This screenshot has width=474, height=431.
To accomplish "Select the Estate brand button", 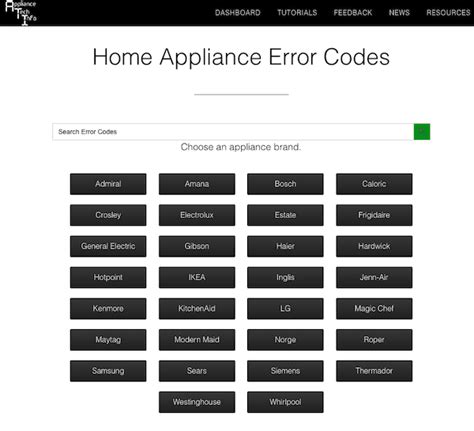I will point(285,215).
